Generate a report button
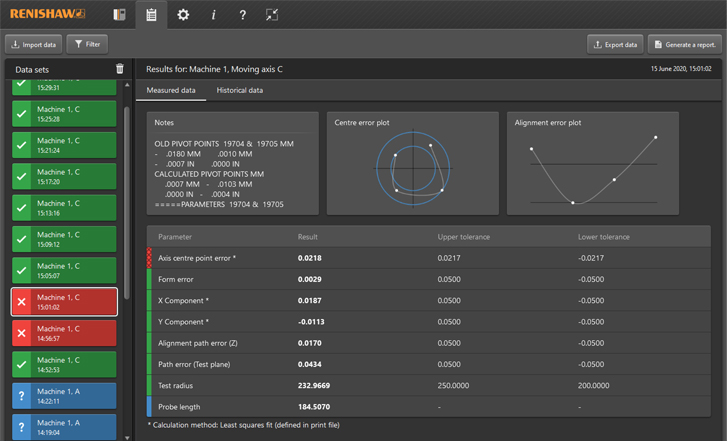The width and height of the screenshot is (727, 441). coord(684,44)
